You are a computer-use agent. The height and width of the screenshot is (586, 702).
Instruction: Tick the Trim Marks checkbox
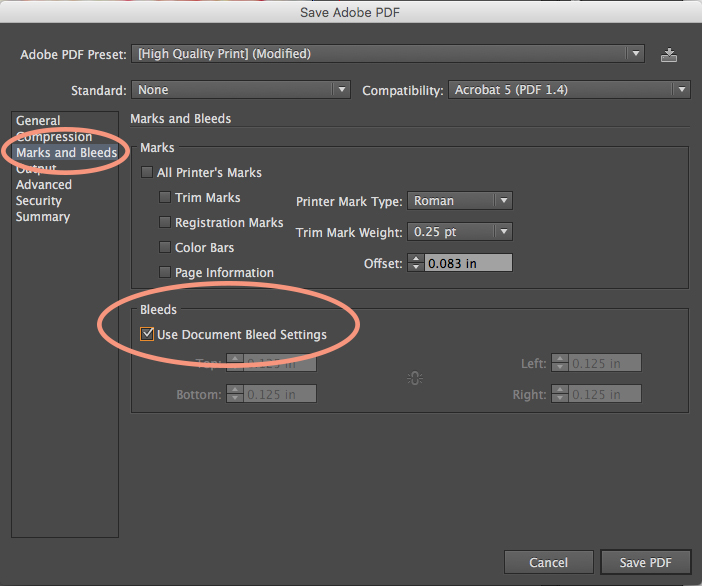pyautogui.click(x=165, y=197)
